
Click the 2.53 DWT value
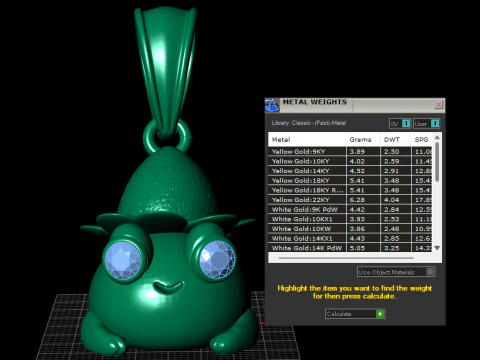coord(391,219)
